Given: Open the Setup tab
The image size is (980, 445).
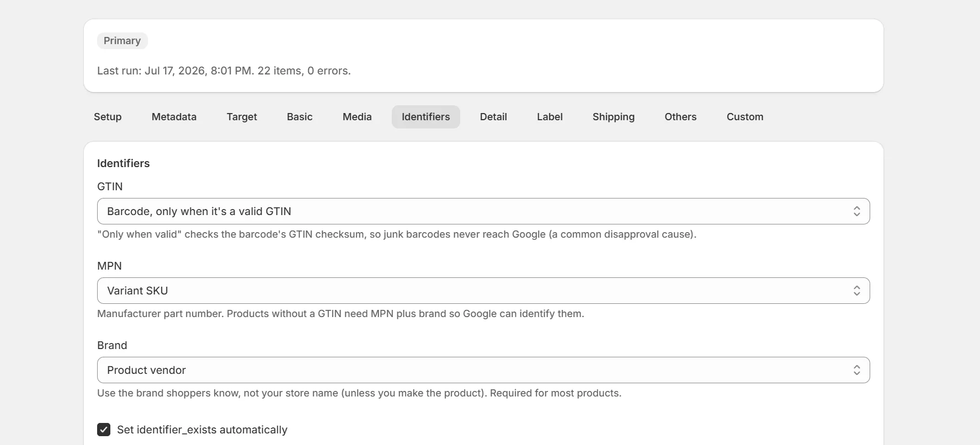Looking at the screenshot, I should click(108, 117).
